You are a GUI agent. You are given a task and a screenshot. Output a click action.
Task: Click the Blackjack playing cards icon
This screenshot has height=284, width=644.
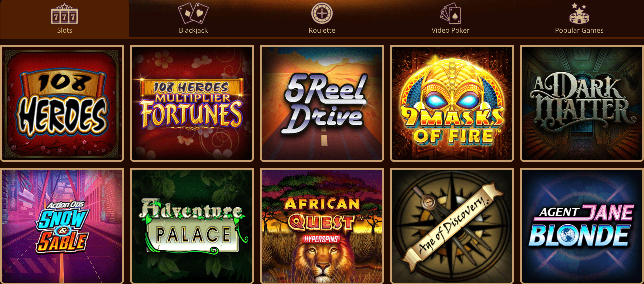193,13
